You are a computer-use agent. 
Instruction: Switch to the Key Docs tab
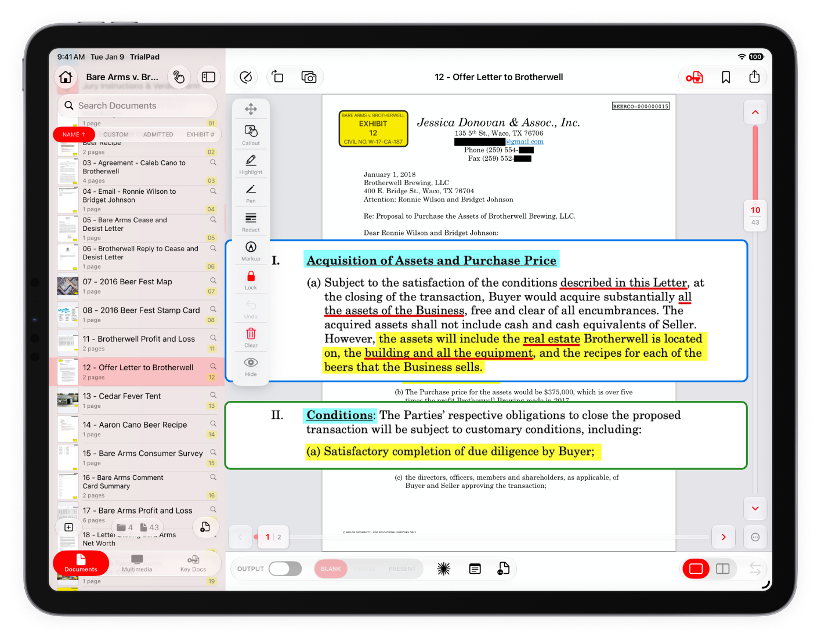(193, 563)
